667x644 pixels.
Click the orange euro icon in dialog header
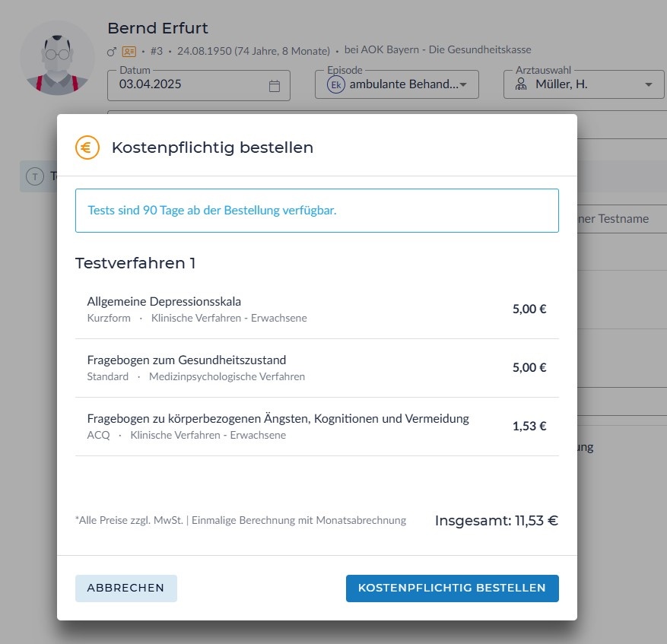click(87, 148)
